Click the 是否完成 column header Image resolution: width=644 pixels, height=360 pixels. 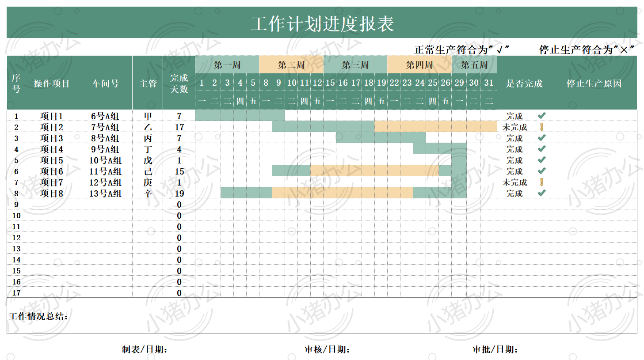[524, 83]
